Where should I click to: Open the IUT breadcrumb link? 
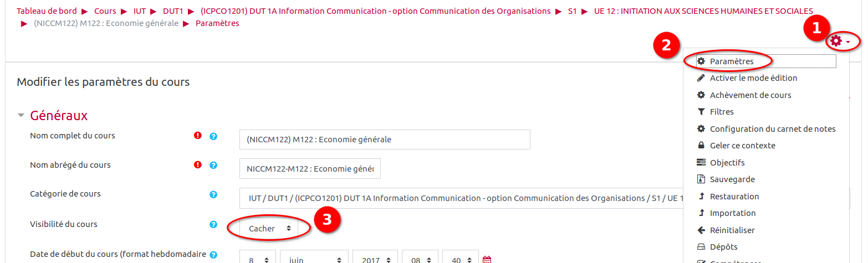[x=140, y=11]
